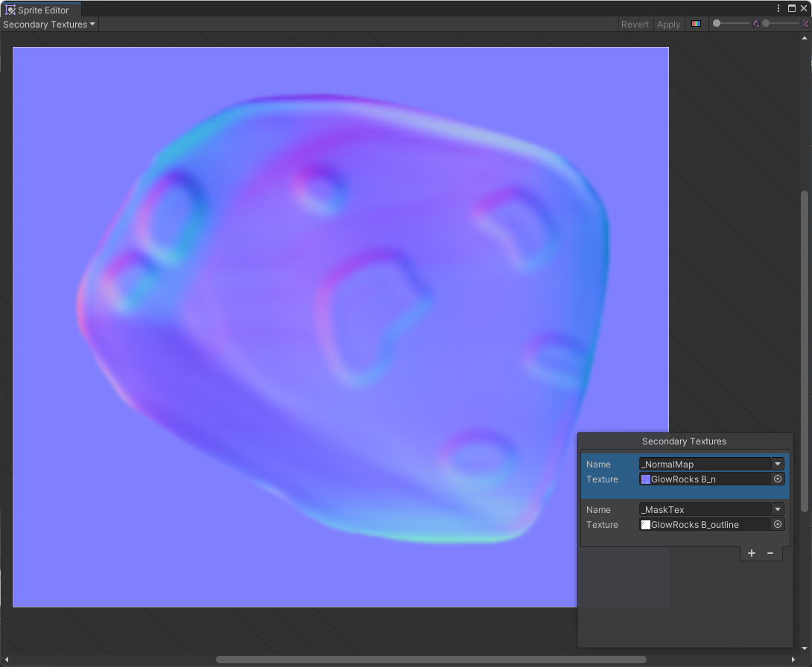Click the _MaskTex name input field
This screenshot has height=667, width=812.
[705, 510]
